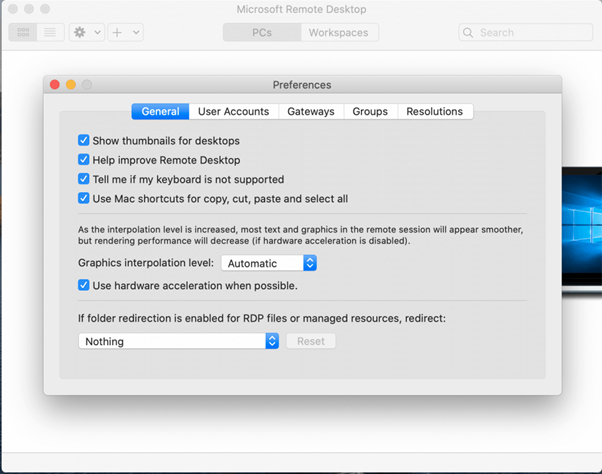
Task: Toggle Use Mac shortcuts checkbox
Action: point(84,198)
